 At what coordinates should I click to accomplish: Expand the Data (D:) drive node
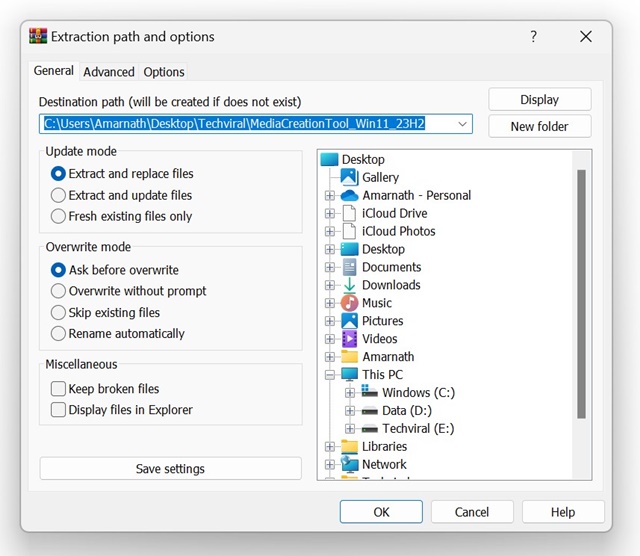click(x=350, y=411)
